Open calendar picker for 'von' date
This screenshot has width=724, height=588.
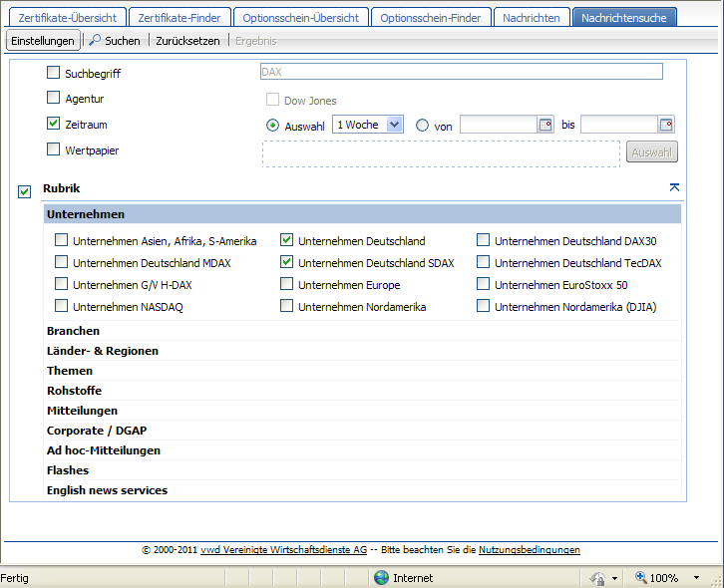click(545, 125)
